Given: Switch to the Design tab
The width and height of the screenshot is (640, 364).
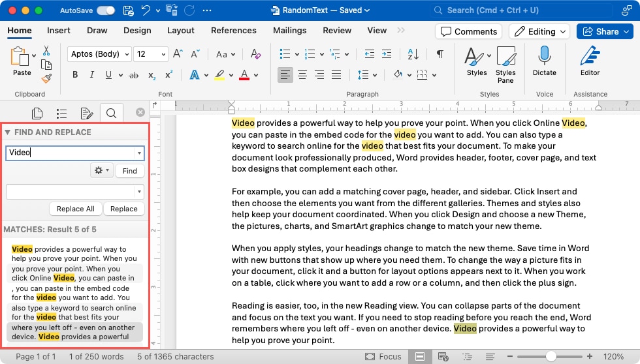Looking at the screenshot, I should 137,30.
